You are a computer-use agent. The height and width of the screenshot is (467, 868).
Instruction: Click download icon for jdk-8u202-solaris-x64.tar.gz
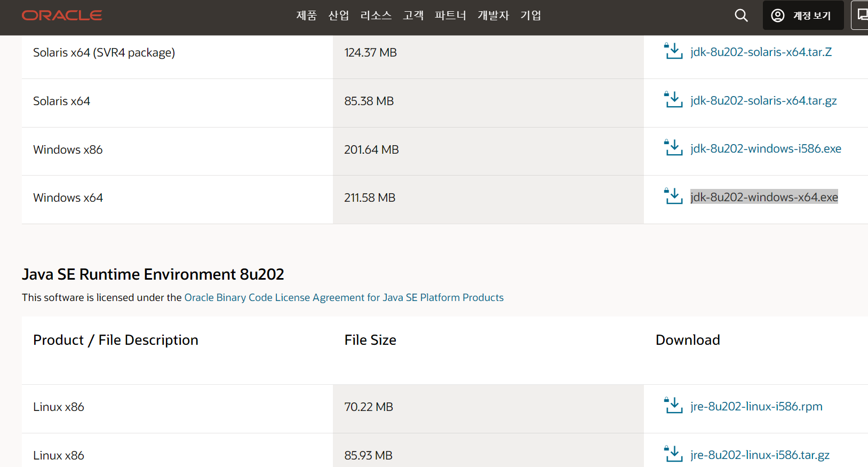click(673, 100)
